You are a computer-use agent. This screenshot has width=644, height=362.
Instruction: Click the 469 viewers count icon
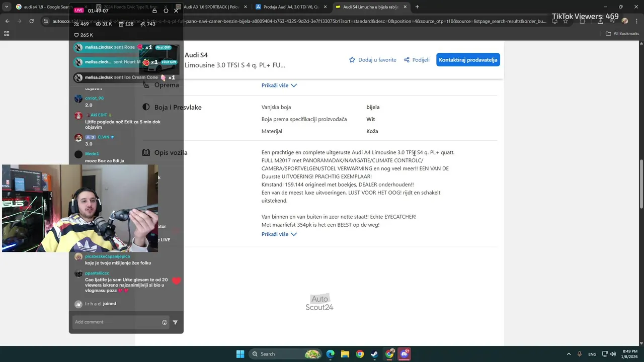coord(76,24)
